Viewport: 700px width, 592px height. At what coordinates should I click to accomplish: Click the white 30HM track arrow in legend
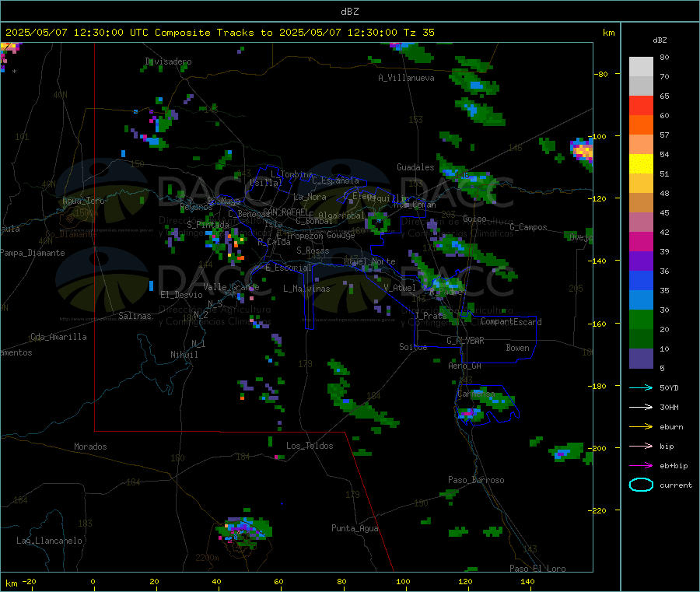(x=641, y=407)
